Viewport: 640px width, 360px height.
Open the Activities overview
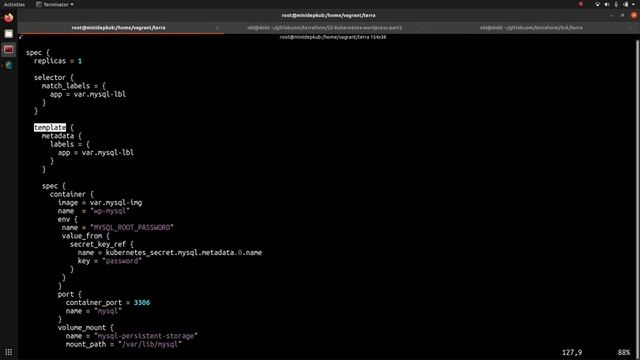(x=14, y=4)
